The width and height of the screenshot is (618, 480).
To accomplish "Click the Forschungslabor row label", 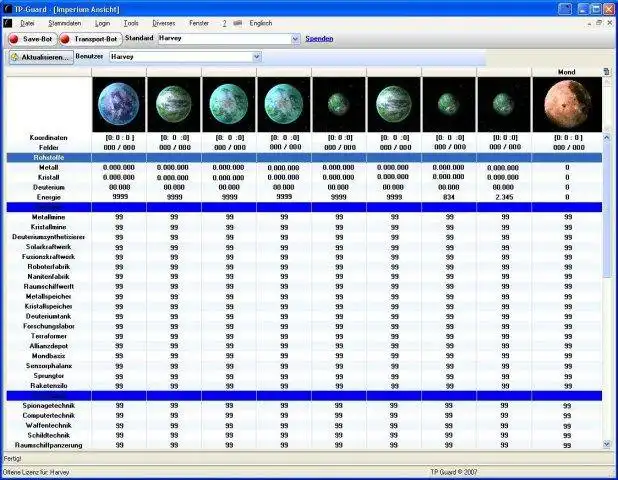I will [x=48, y=326].
